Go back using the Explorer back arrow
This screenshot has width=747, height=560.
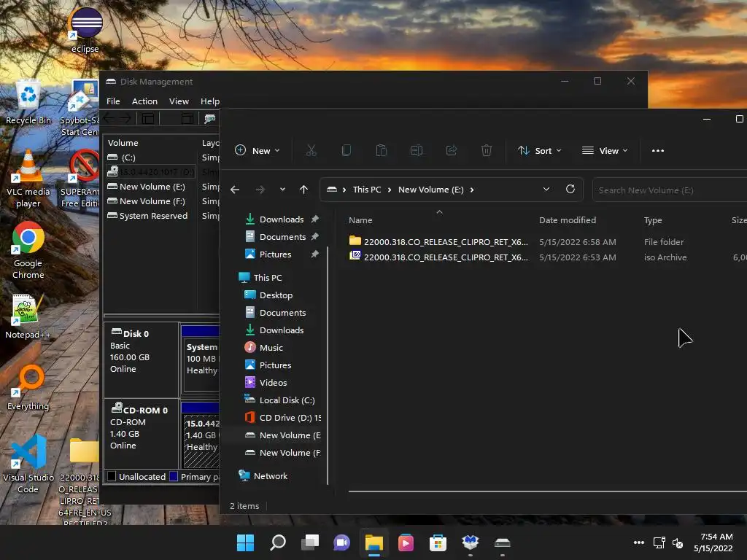coord(235,190)
